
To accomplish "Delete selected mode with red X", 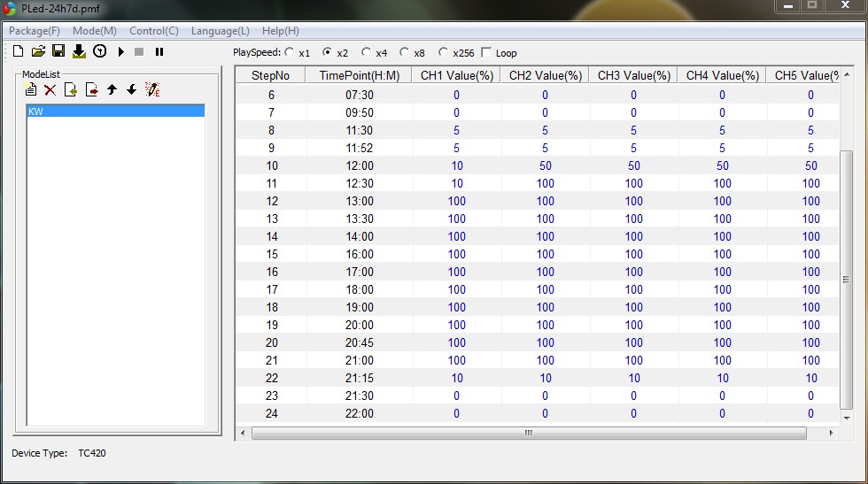I will coord(50,89).
